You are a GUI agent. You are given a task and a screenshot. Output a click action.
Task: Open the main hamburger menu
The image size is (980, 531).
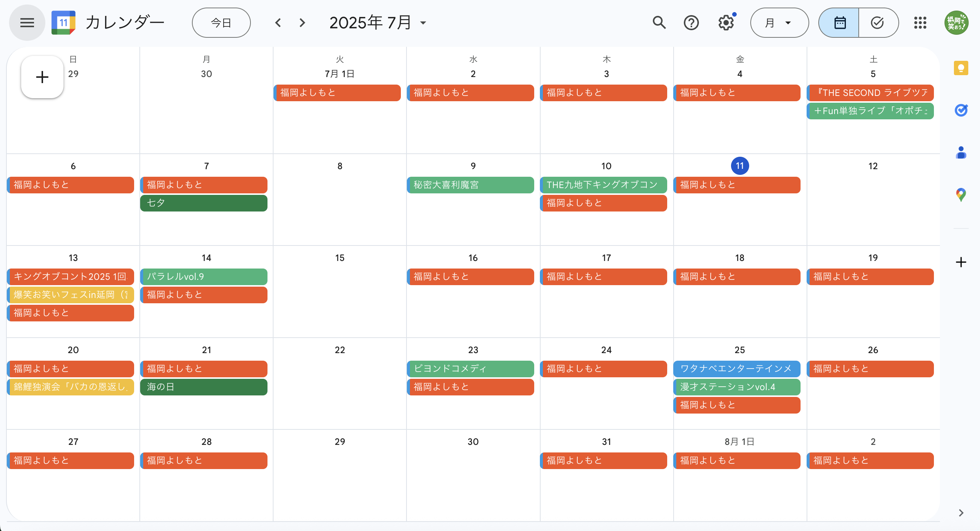(27, 23)
